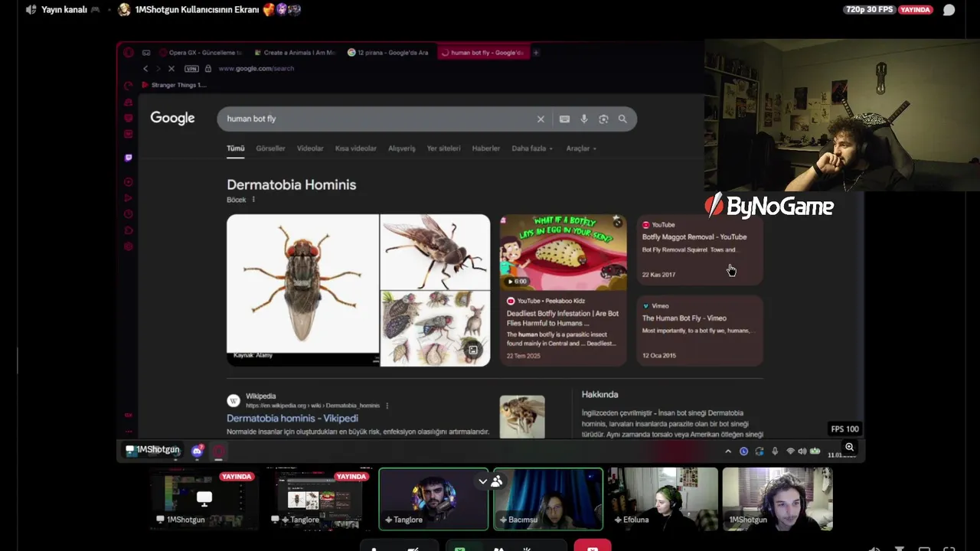Open Dermatobia hominis - Vikipedi link
980x551 pixels.
(x=292, y=419)
